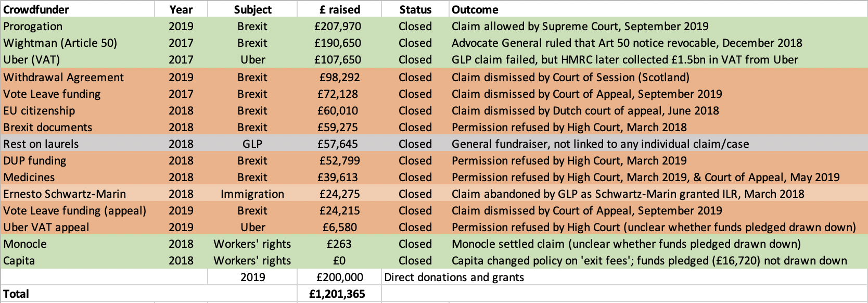
Task: Click the GLP subject cell
Action: [252, 144]
